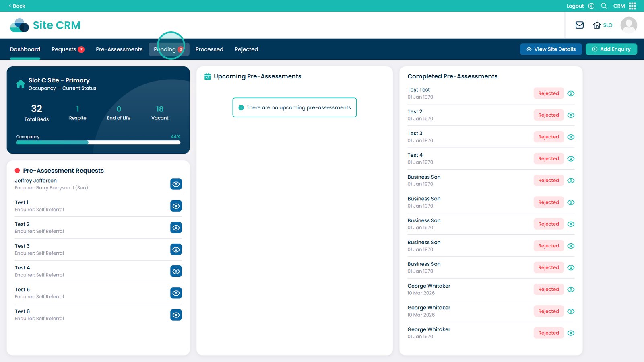
Task: Select the Rejected tab
Action: click(246, 49)
